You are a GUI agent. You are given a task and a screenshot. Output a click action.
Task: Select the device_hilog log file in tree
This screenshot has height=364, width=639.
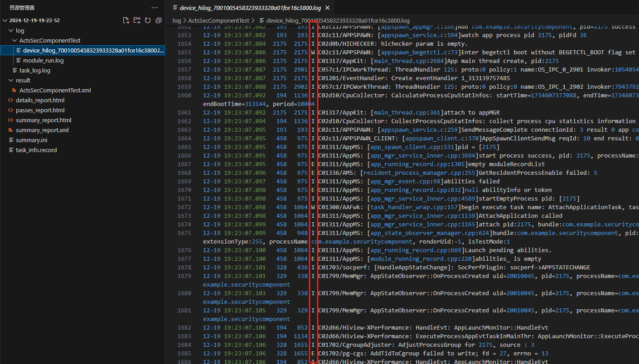(82, 50)
